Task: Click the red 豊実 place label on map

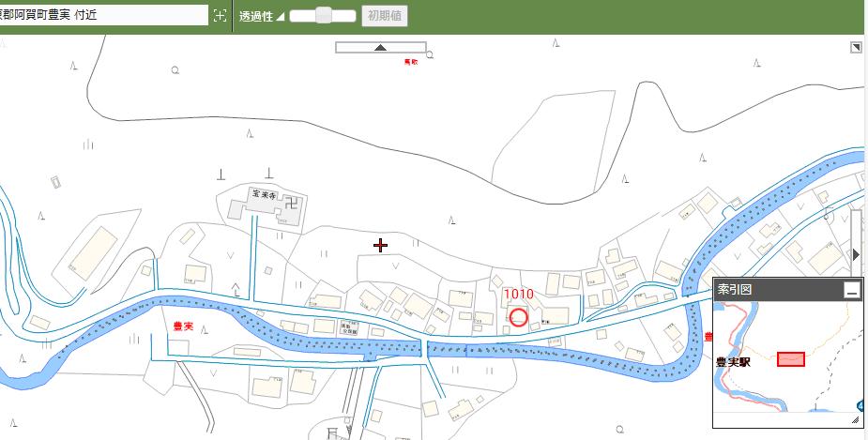Action: tap(184, 326)
